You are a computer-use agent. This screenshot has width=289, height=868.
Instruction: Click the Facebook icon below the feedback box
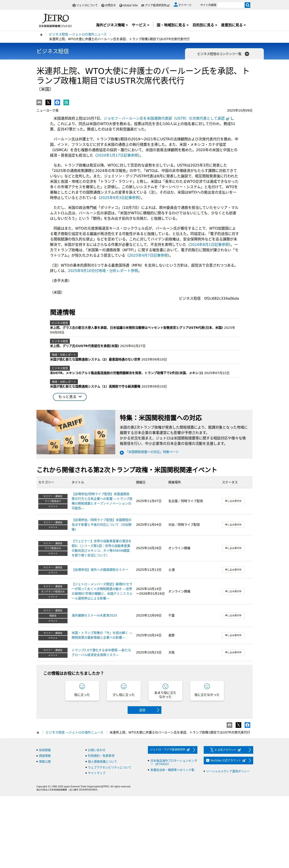(248, 725)
